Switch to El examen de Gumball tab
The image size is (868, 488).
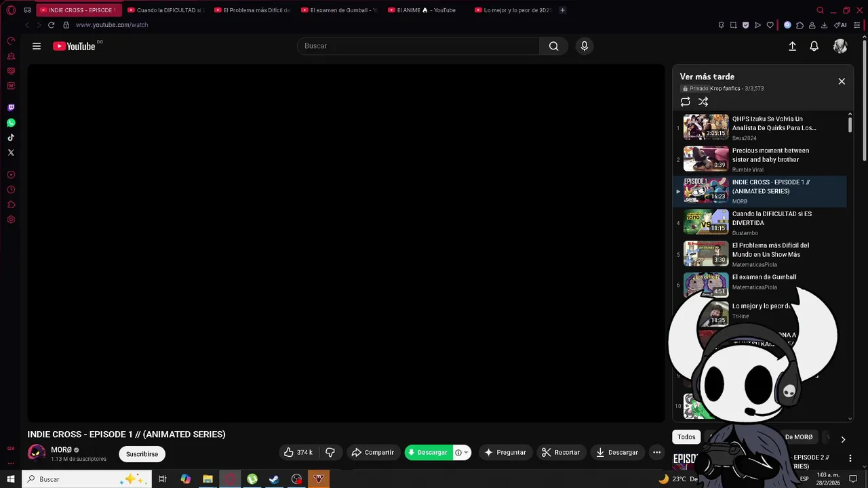[339, 10]
